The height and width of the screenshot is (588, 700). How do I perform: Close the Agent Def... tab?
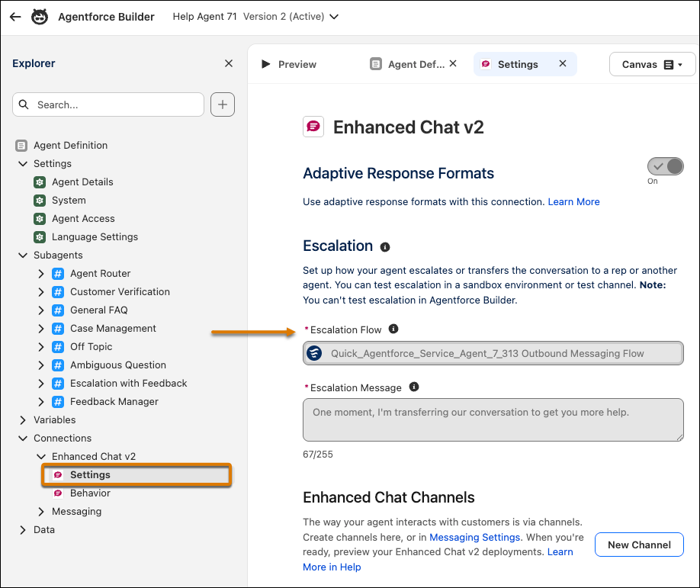[453, 64]
